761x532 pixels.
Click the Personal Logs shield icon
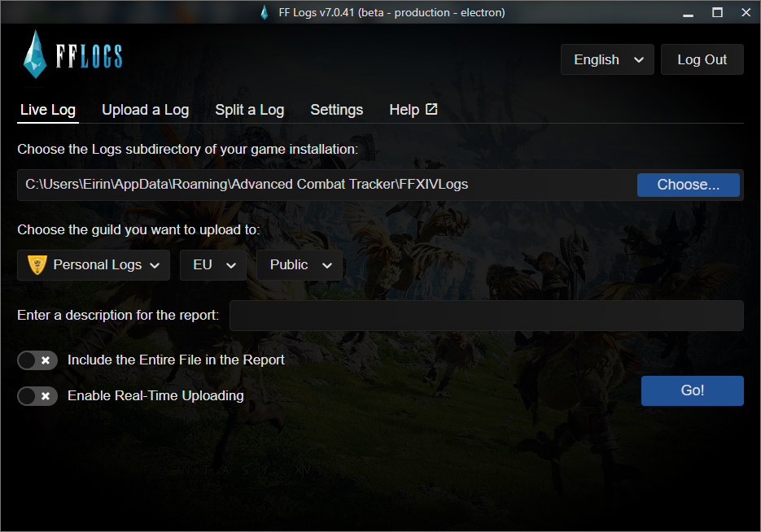point(37,265)
